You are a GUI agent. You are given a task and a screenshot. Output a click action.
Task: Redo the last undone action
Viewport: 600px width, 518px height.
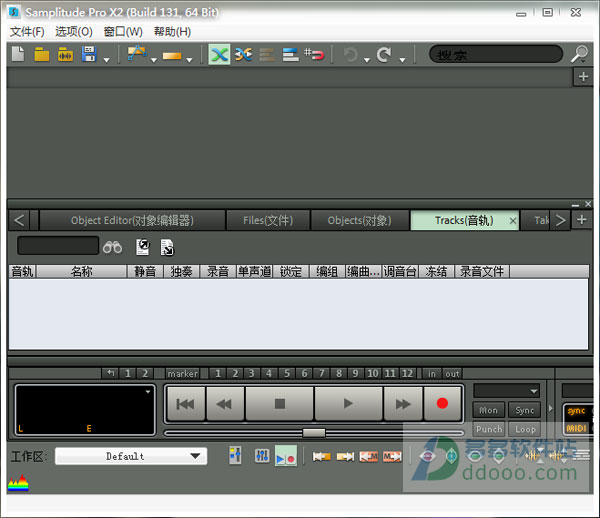[x=384, y=55]
